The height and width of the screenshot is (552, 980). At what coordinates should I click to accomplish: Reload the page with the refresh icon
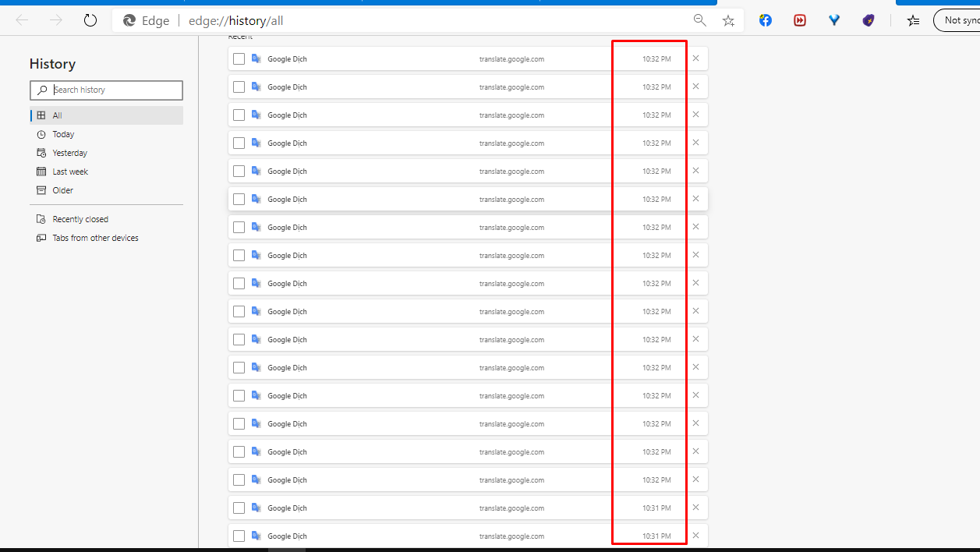pos(90,20)
